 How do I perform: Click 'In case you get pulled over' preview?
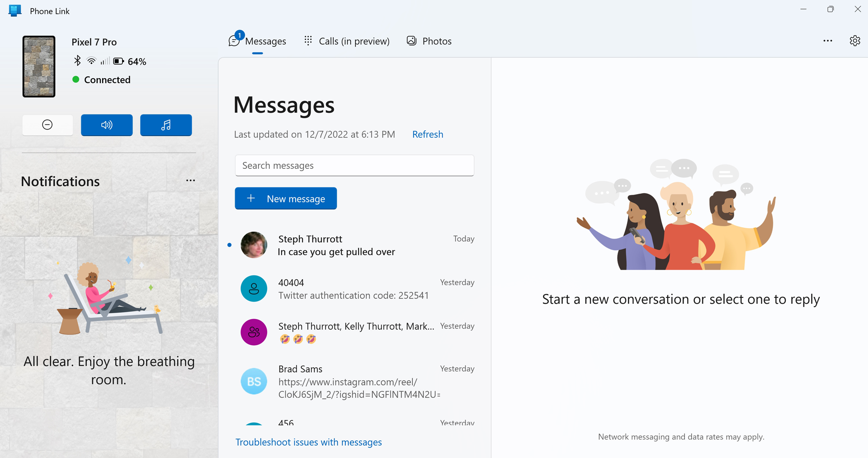(336, 252)
